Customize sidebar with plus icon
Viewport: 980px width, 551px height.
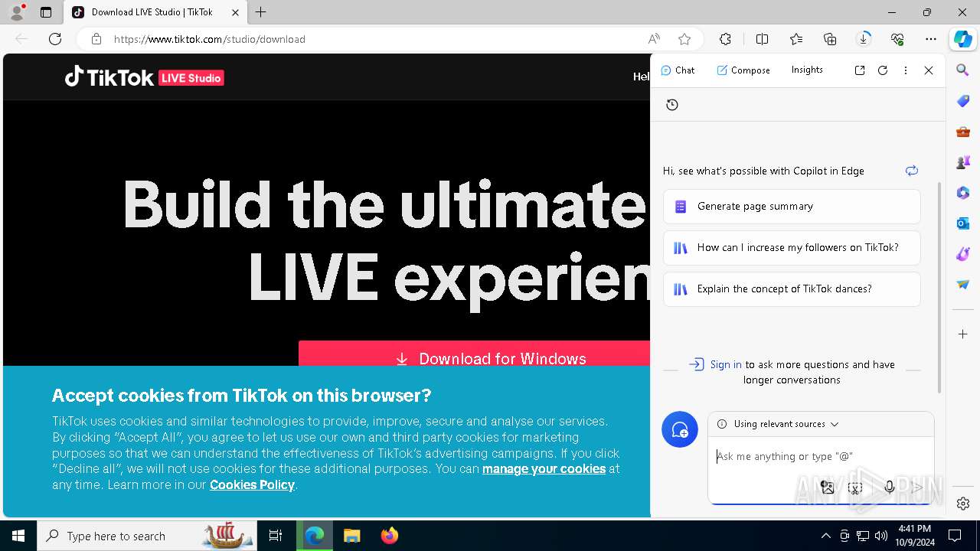tap(963, 334)
